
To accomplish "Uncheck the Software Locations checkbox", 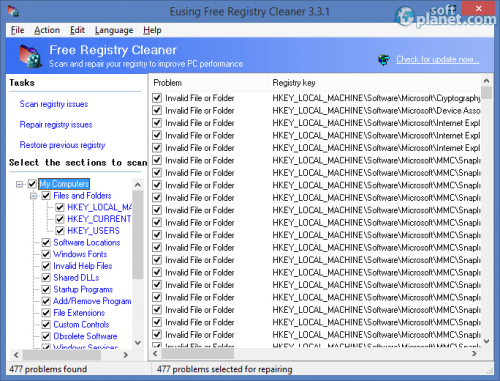I will coord(46,242).
